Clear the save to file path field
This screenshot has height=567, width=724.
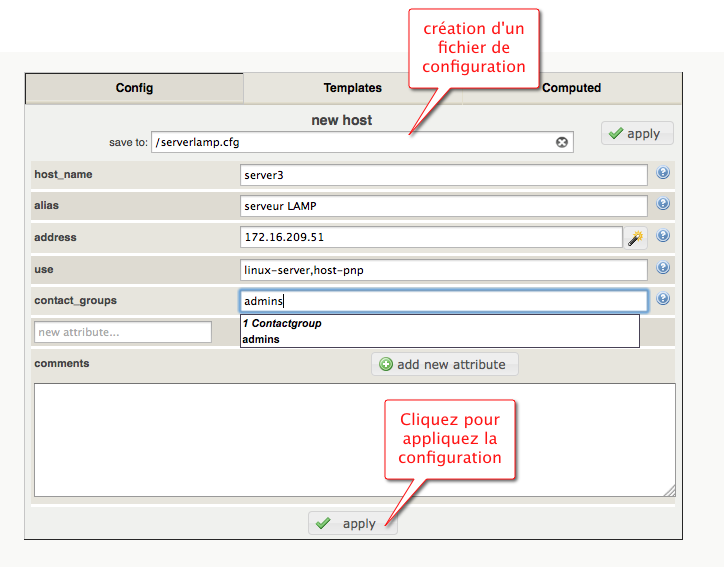click(x=562, y=143)
